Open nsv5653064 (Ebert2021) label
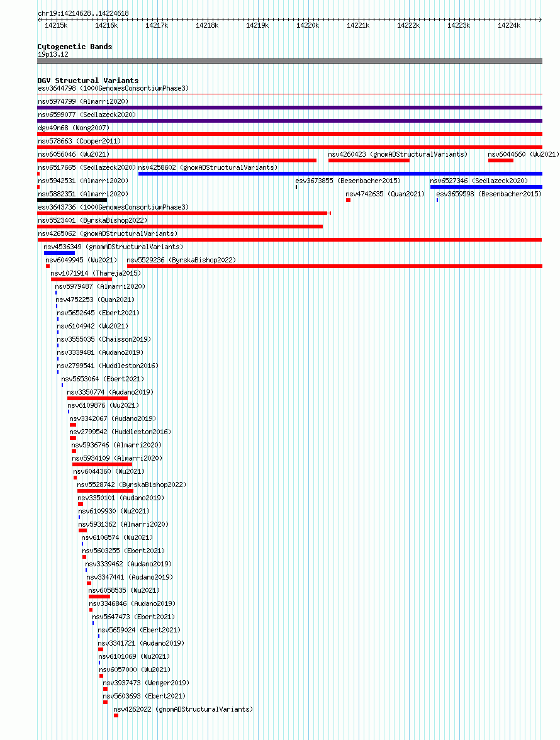 click(103, 379)
